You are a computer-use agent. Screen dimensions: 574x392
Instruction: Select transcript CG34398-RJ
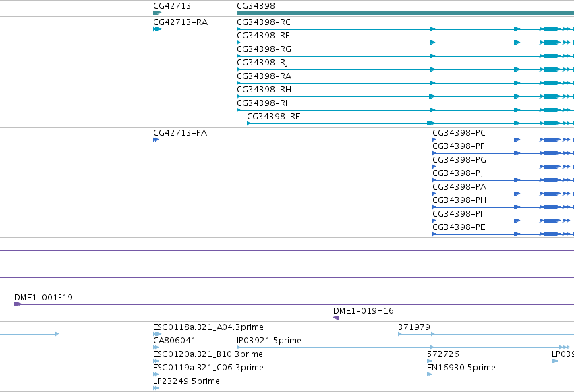click(x=262, y=63)
